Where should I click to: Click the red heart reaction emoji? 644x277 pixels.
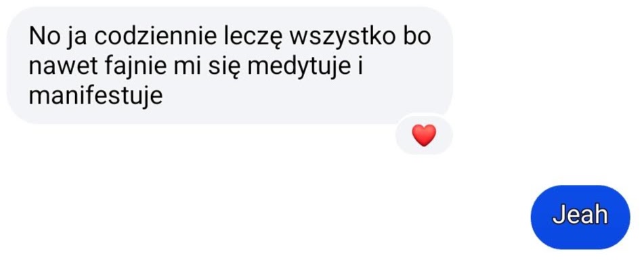424,135
